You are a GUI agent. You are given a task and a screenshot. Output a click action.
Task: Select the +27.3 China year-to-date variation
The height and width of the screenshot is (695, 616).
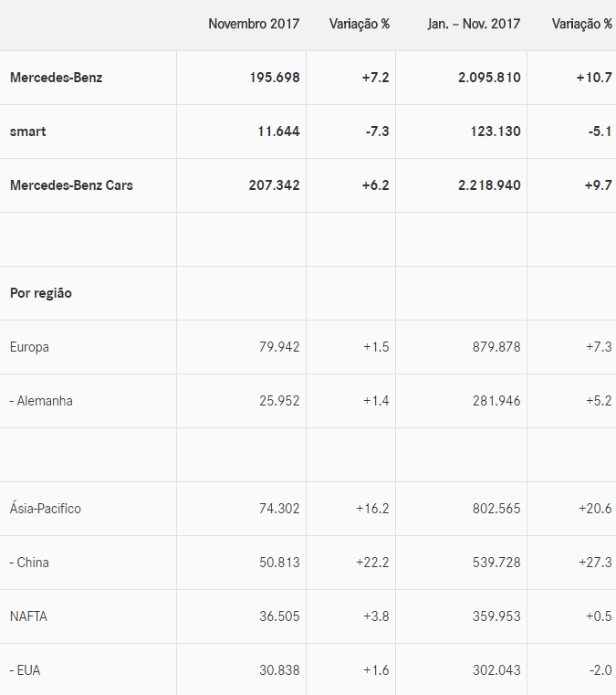pos(595,563)
